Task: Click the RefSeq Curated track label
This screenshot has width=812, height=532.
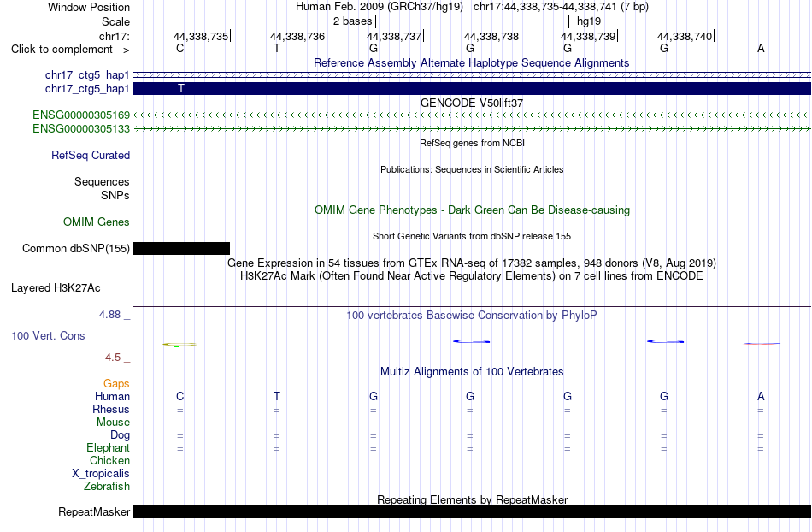Action: (91, 156)
